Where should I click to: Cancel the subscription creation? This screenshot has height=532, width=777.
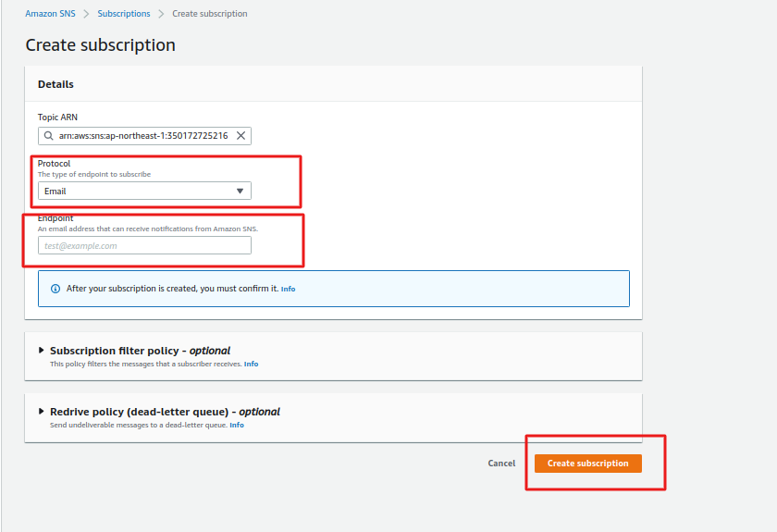[x=501, y=464]
